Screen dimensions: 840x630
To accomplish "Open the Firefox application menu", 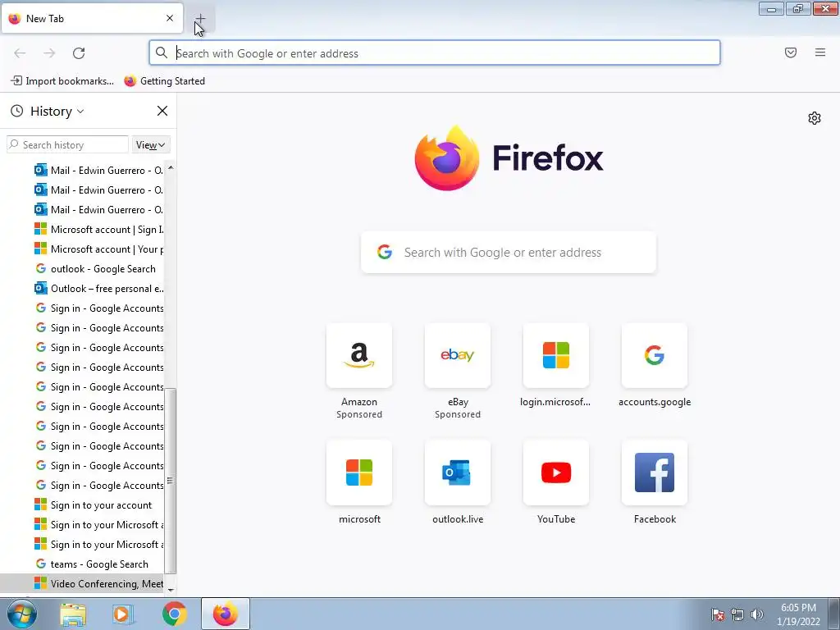I will tap(820, 52).
